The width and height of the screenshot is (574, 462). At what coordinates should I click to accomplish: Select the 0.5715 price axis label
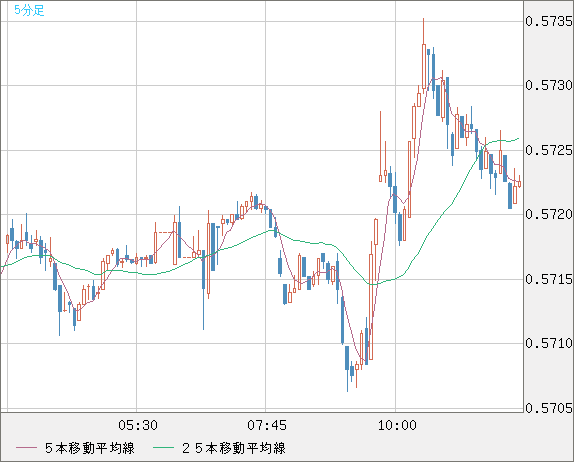point(549,279)
